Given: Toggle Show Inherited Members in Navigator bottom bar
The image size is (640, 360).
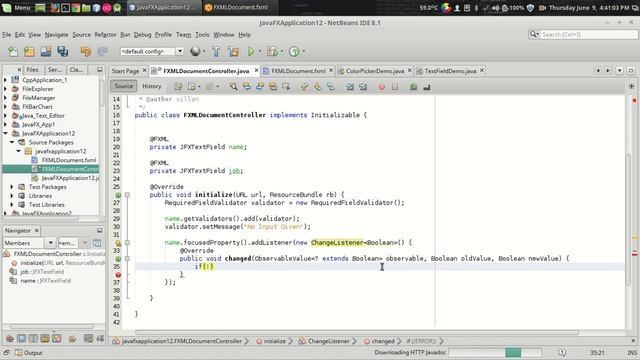Looking at the screenshot, I should coord(10,338).
